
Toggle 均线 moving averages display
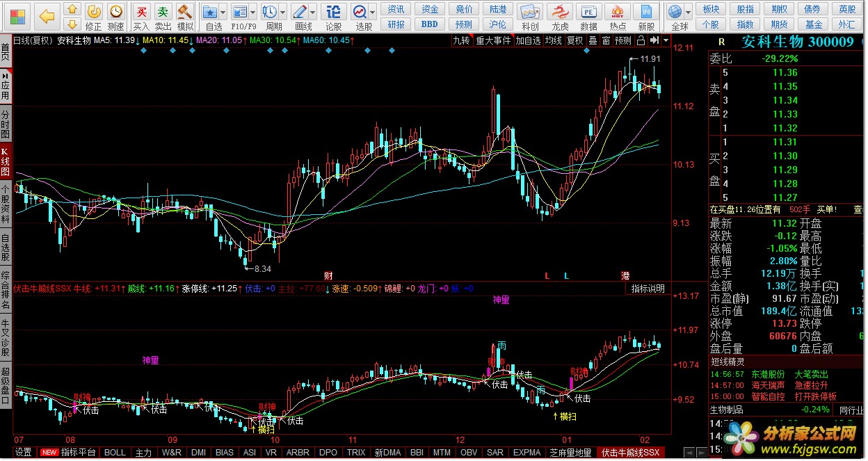click(554, 40)
